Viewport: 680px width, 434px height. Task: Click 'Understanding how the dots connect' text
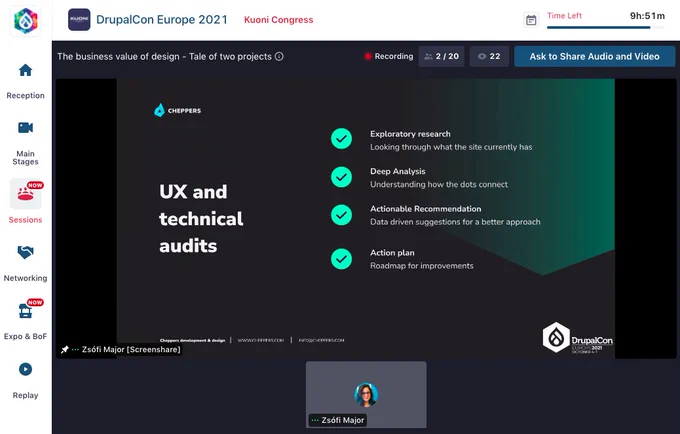pos(438,184)
